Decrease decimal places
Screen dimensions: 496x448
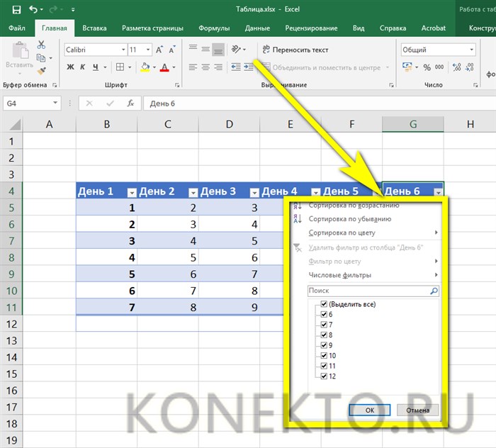tap(470, 67)
